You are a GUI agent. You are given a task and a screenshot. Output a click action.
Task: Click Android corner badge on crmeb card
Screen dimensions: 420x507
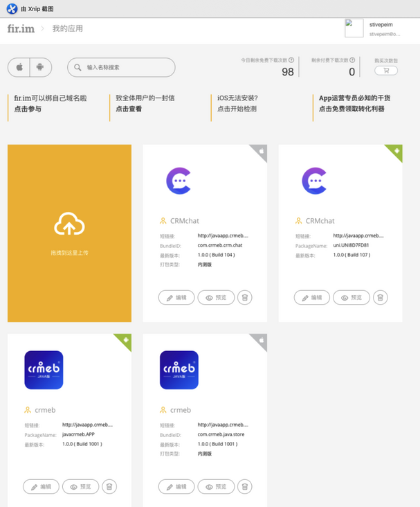(125, 340)
